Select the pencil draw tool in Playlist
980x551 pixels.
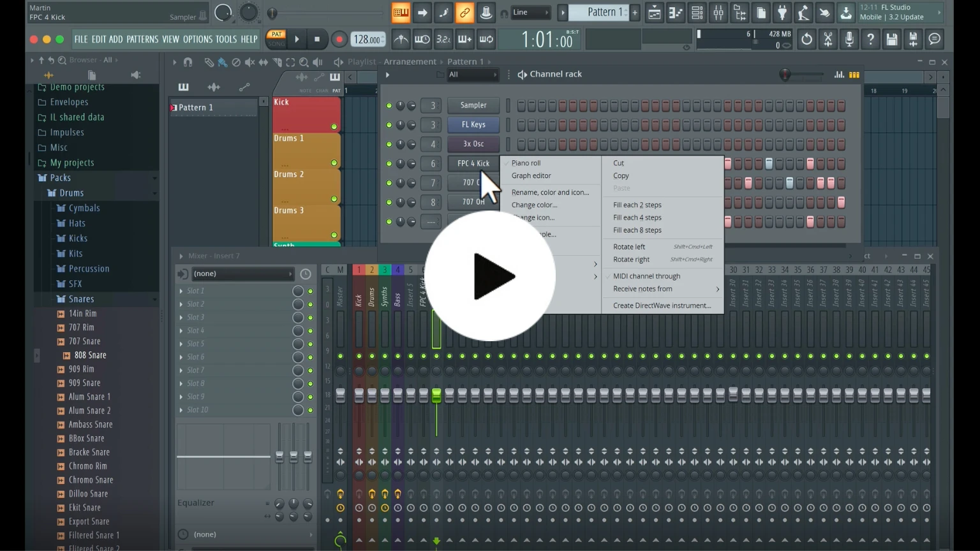[209, 62]
